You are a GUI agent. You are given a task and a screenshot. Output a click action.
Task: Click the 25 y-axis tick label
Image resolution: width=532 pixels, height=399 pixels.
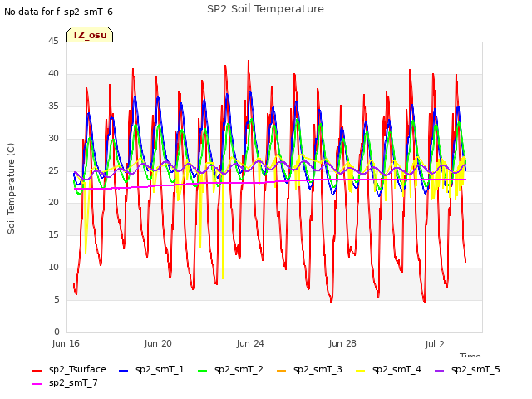53,170
